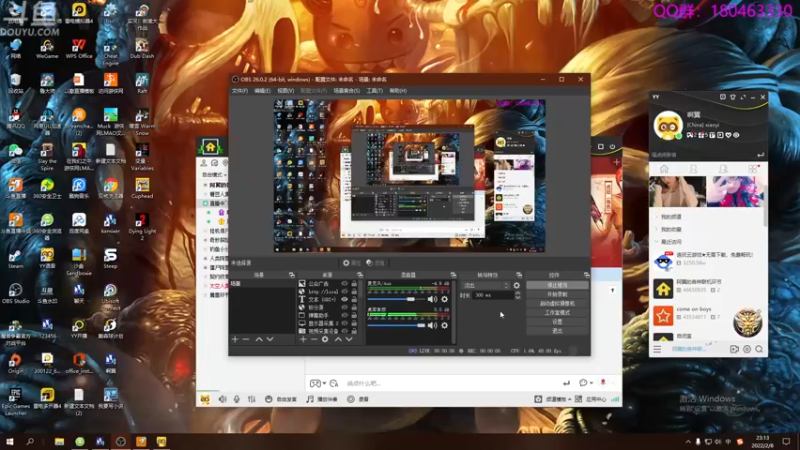Click the 麦克风/Aux volume slider handle
This screenshot has width=800, height=450.
click(x=411, y=299)
